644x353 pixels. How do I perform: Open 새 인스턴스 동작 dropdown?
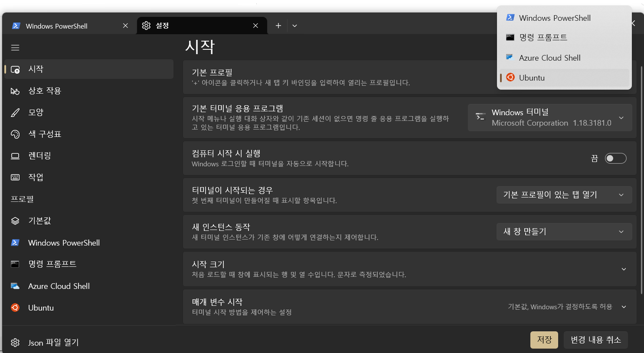[x=564, y=232]
